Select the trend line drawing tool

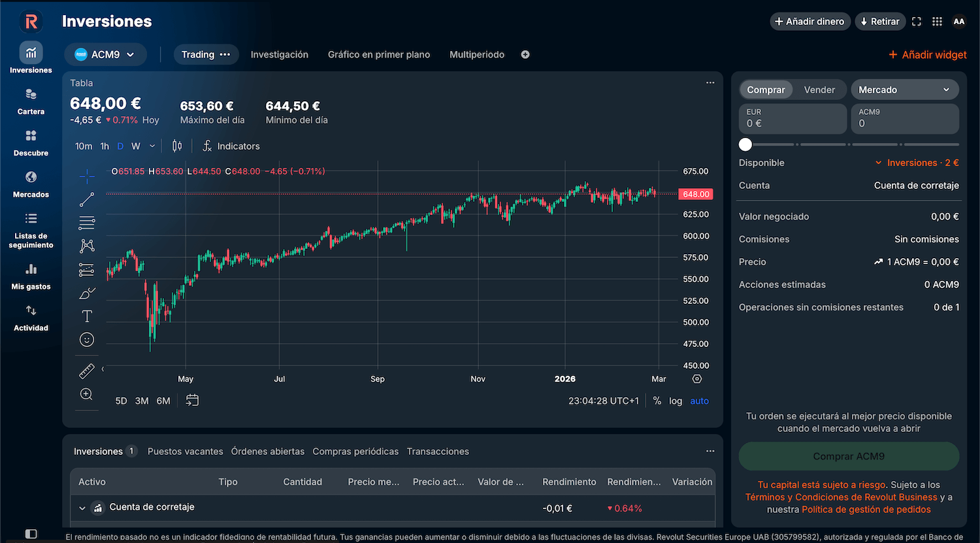tap(87, 199)
